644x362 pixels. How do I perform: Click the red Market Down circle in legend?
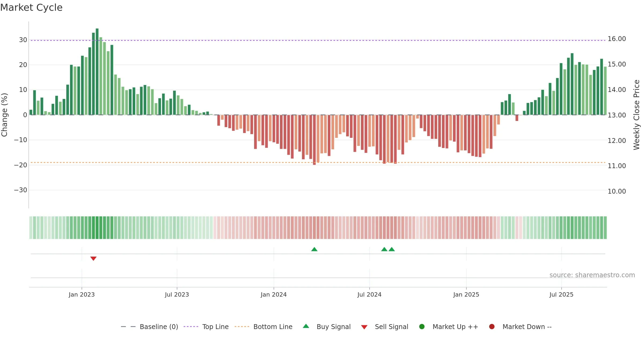tap(492, 327)
